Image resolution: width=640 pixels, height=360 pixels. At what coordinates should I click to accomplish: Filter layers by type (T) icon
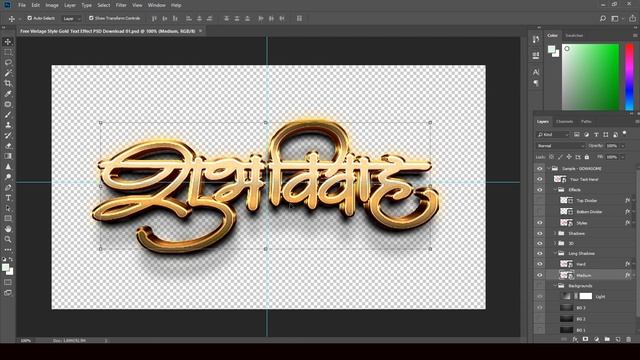596,134
